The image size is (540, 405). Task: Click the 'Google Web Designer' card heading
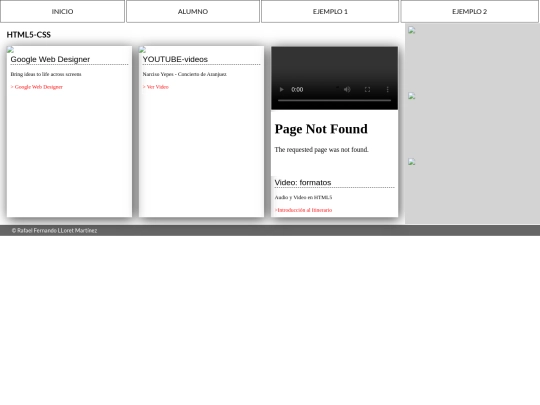50,59
